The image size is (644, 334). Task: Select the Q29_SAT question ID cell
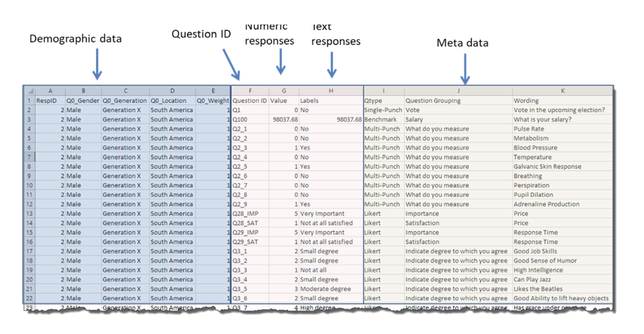(250, 242)
